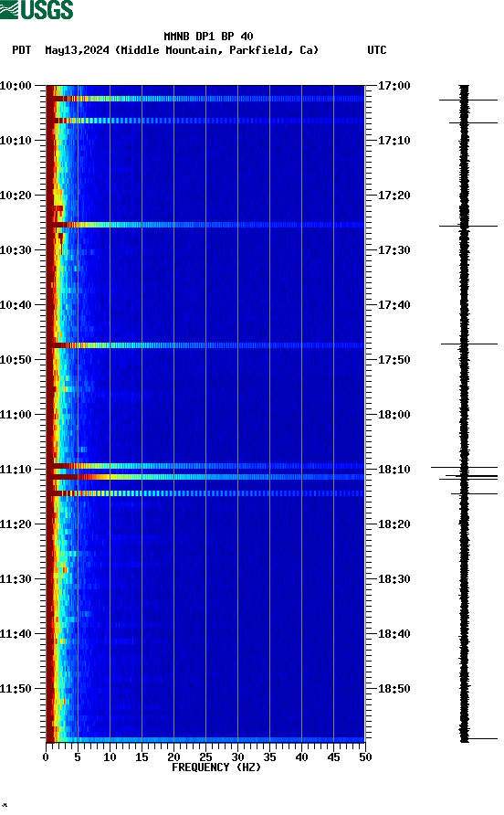Screen dimensions: 504x815
Task: Click the 45 Hz frequency tick label
Action: (x=333, y=757)
